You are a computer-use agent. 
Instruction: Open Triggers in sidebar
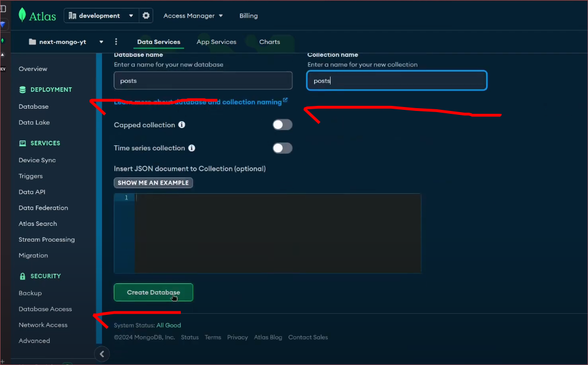(x=31, y=176)
